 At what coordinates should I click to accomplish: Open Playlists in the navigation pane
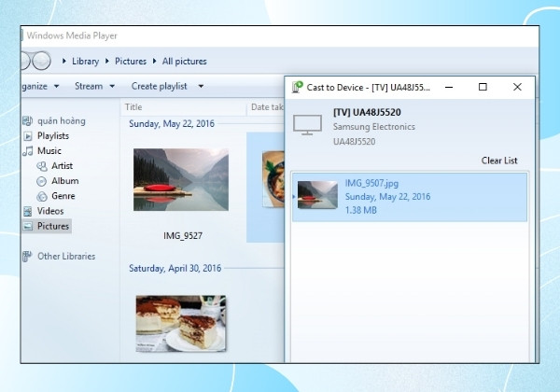(x=53, y=136)
